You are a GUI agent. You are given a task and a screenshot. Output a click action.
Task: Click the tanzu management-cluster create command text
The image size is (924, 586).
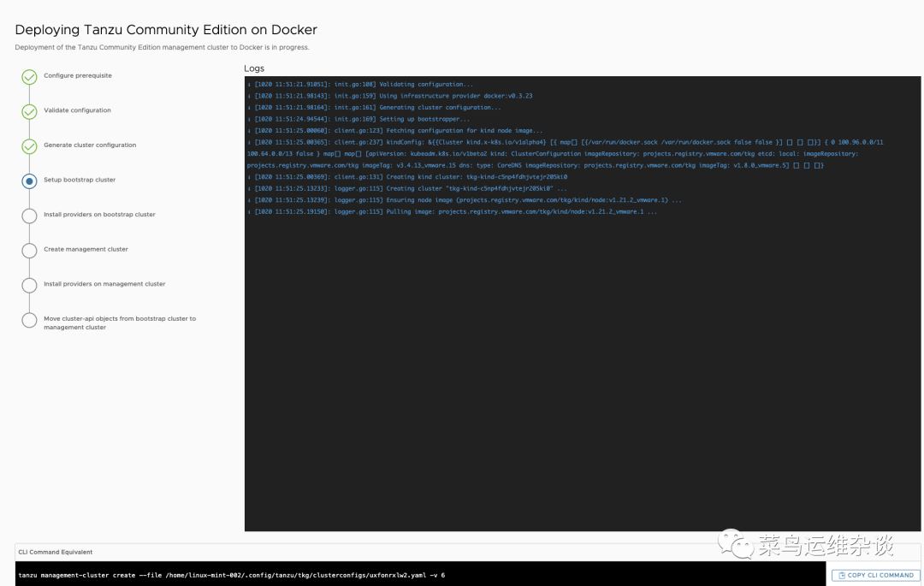232,576
